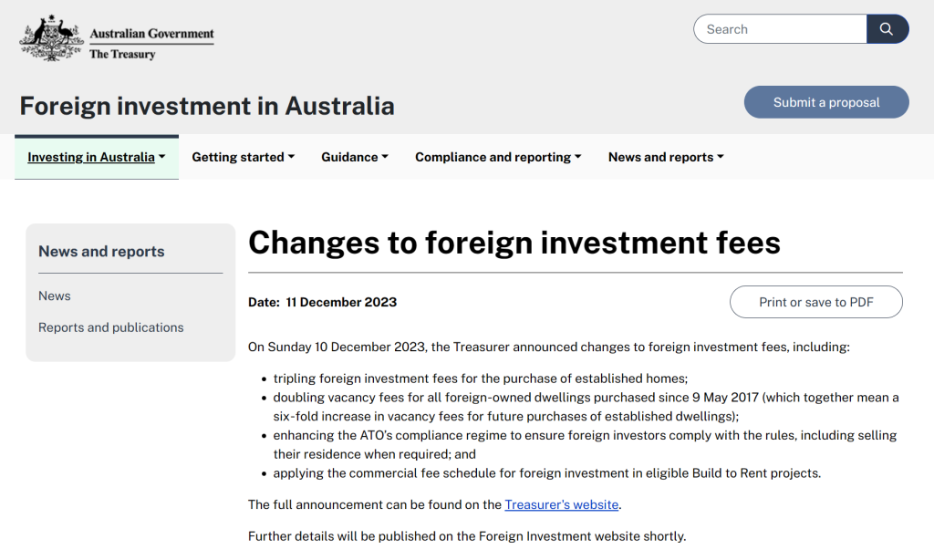Viewport: 934px width, 560px height.
Task: Expand the Investing in Australia dropdown
Action: click(x=97, y=157)
